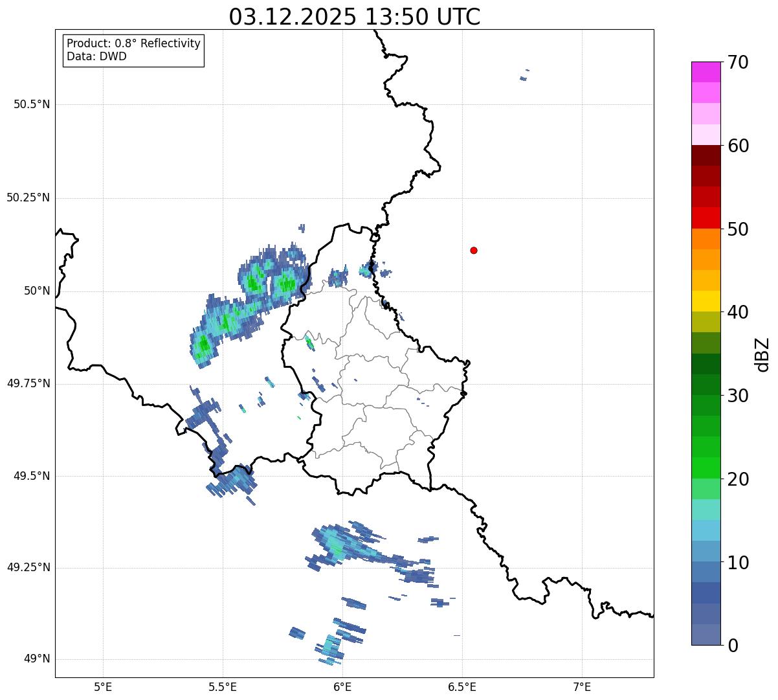
Task: Pick the yellow colorbar segment above 40
Action: pos(706,301)
